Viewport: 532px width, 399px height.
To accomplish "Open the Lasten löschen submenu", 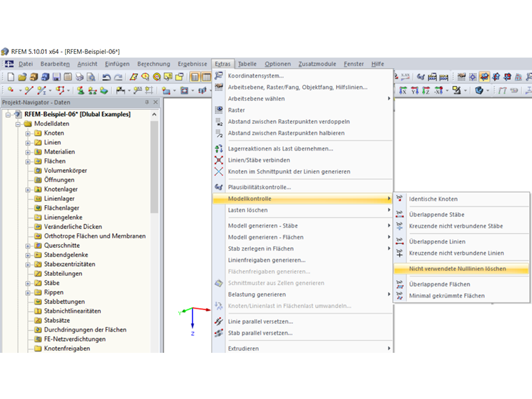I will tap(302, 210).
